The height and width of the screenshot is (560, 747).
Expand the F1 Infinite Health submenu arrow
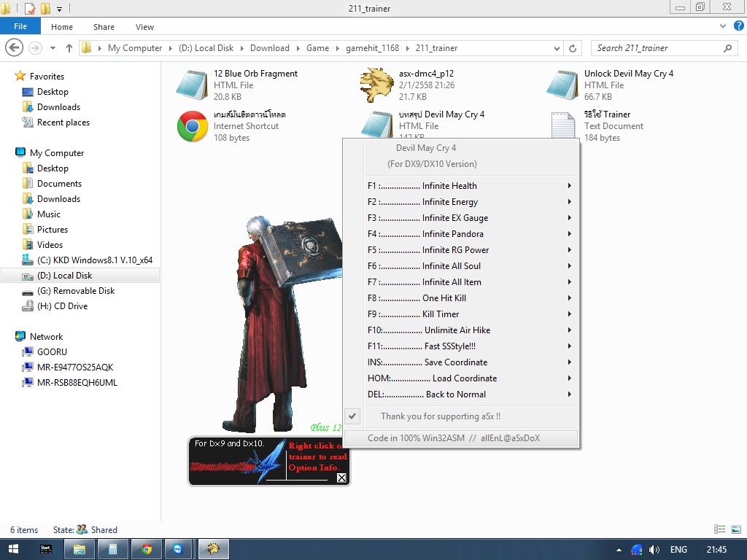569,186
